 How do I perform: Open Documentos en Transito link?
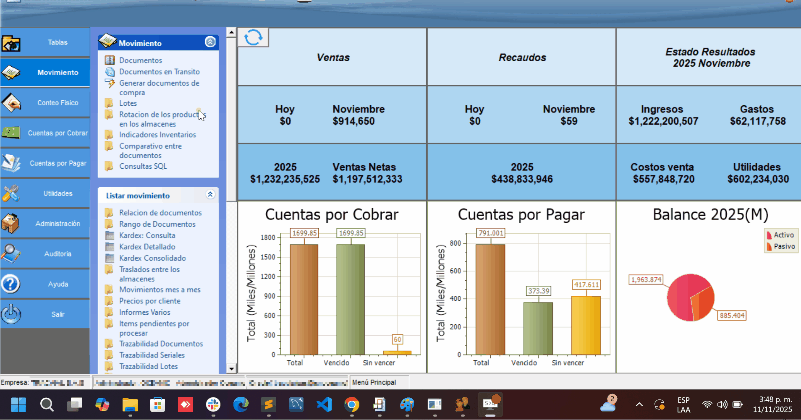coord(159,72)
